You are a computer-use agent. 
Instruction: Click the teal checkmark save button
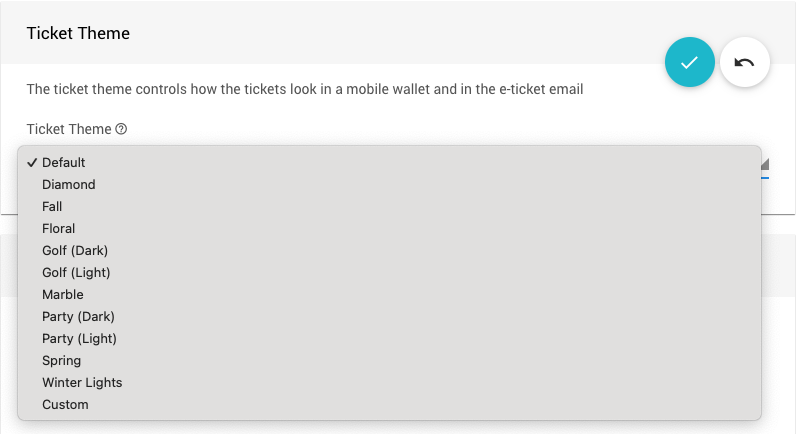(x=689, y=63)
